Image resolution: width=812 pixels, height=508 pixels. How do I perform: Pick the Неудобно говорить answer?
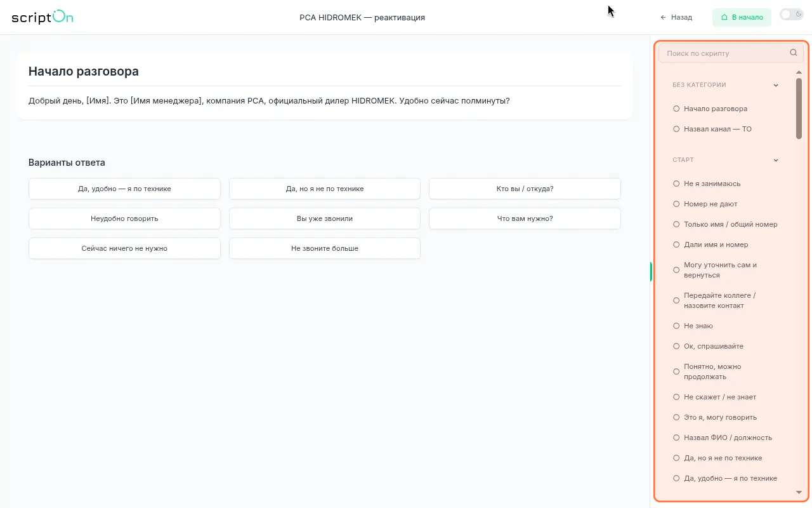coord(124,218)
